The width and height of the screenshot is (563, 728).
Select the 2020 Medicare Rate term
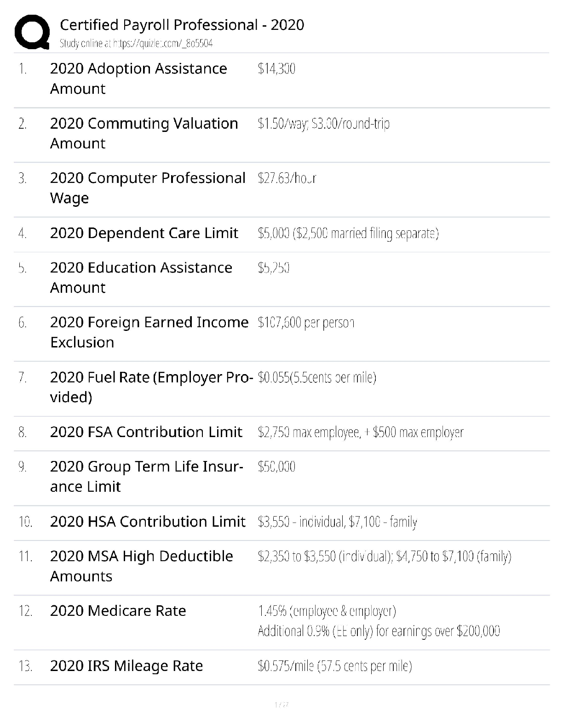click(118, 611)
